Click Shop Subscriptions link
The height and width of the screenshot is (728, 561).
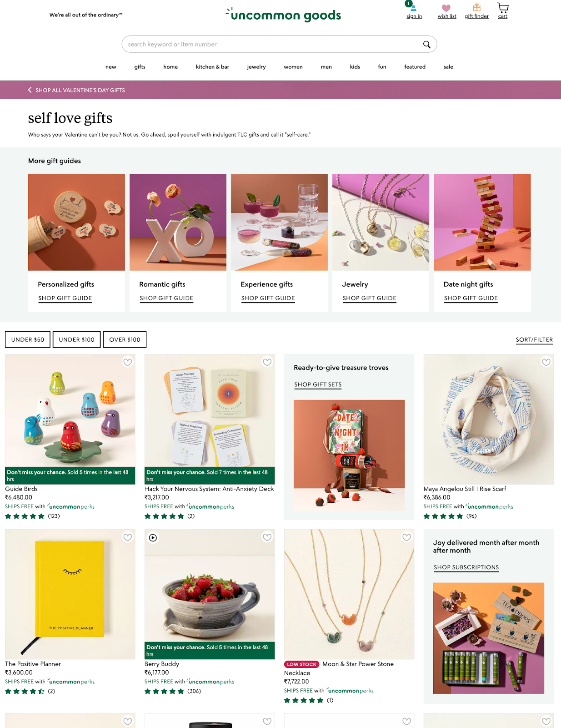(x=466, y=567)
